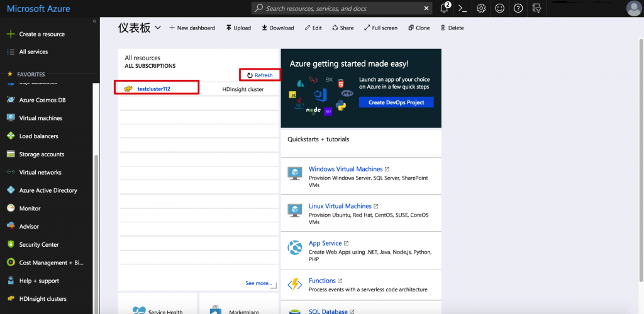This screenshot has width=644, height=314.
Task: Open the notifications bell icon
Action: [444, 8]
